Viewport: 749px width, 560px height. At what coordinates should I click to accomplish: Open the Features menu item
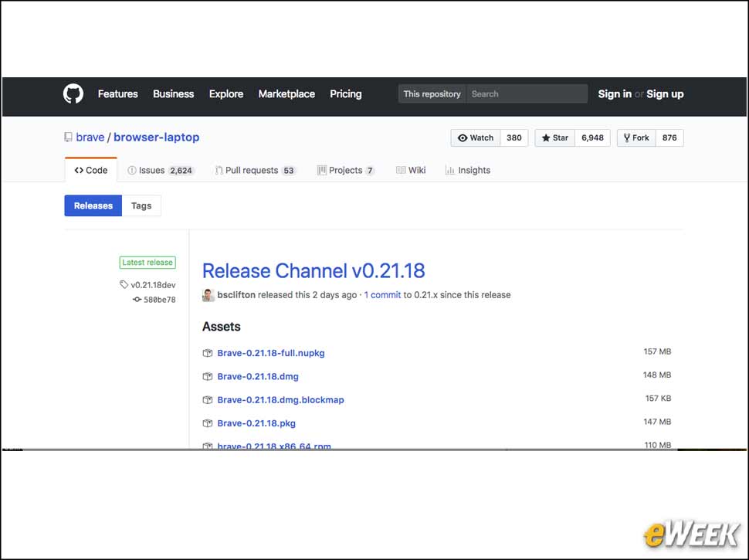click(118, 94)
